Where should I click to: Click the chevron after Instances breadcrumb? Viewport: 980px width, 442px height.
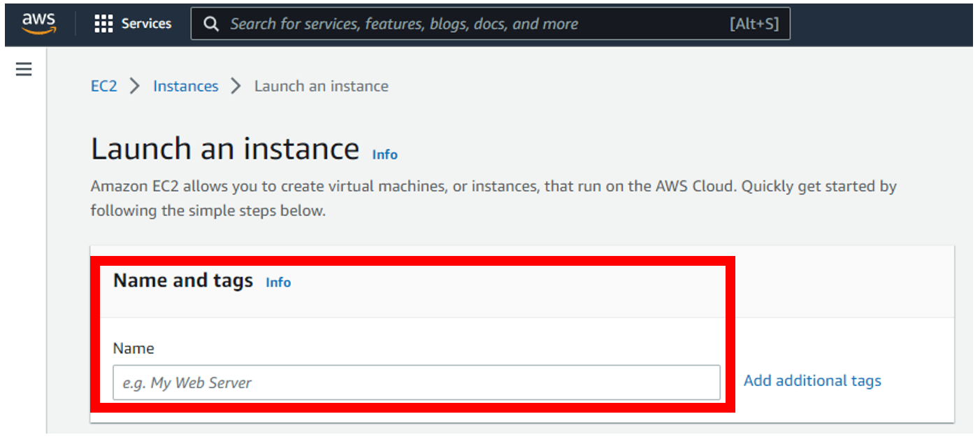point(236,86)
